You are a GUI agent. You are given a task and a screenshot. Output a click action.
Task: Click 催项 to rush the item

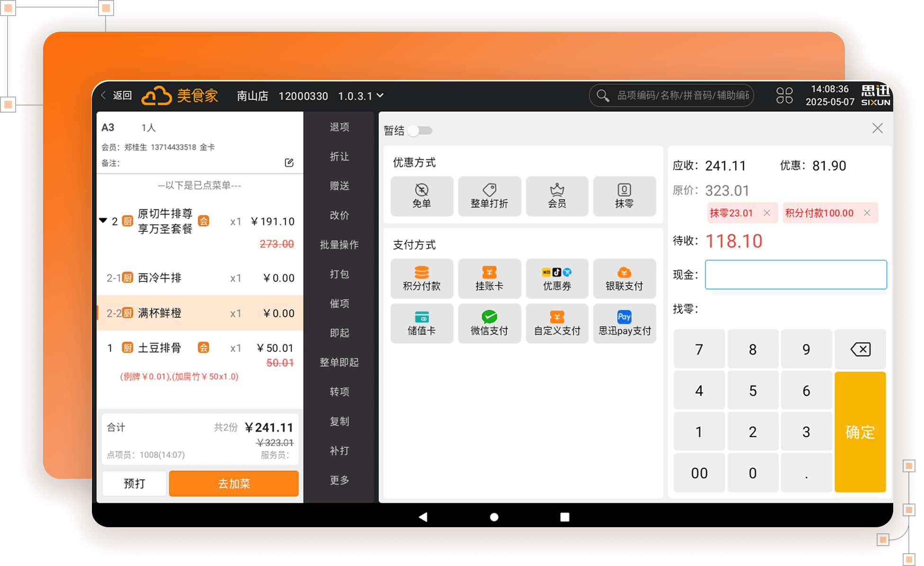tap(339, 303)
